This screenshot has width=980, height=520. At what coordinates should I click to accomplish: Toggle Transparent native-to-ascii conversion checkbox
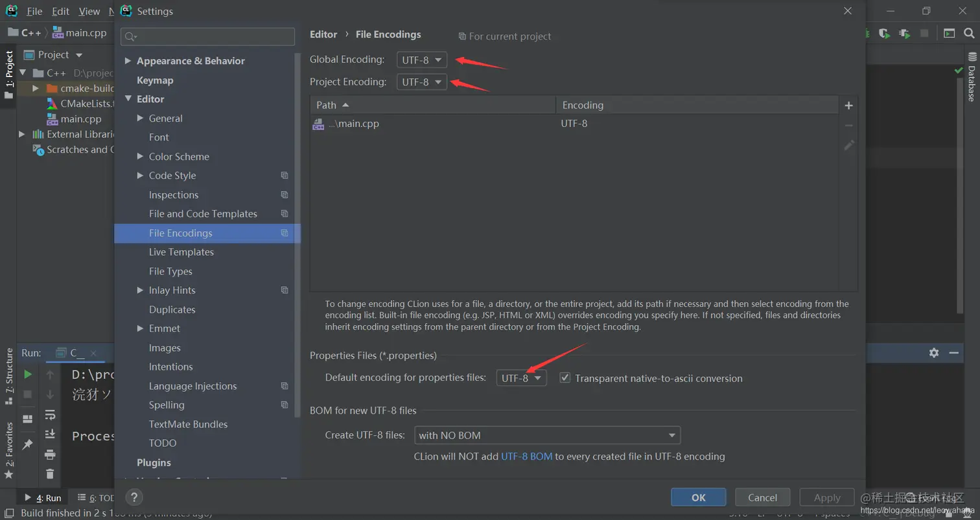[x=565, y=378]
